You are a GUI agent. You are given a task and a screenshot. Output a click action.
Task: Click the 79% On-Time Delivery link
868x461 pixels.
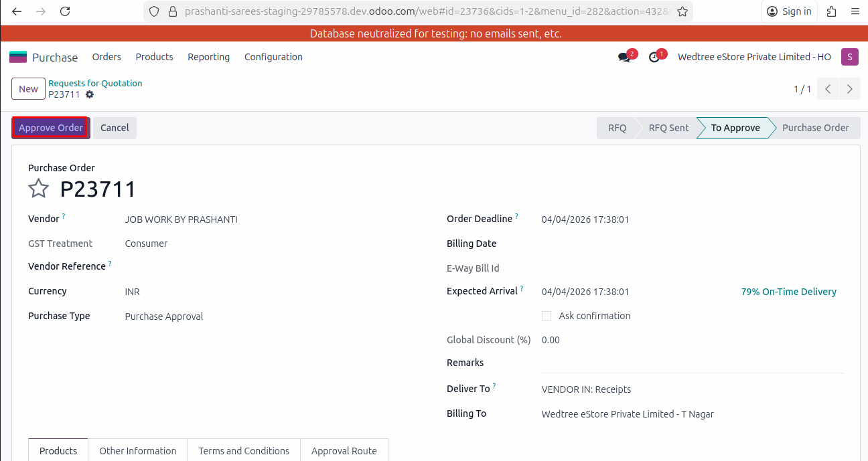(x=788, y=292)
